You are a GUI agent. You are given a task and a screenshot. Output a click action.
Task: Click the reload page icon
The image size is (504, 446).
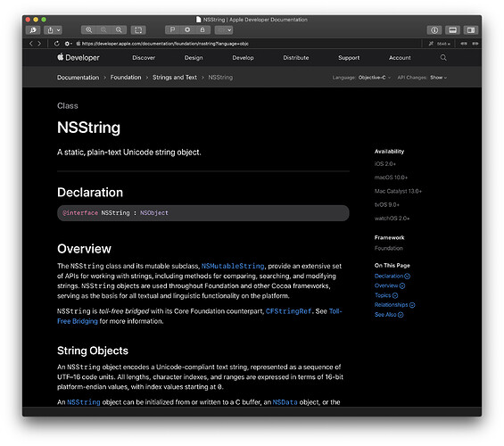click(56, 44)
